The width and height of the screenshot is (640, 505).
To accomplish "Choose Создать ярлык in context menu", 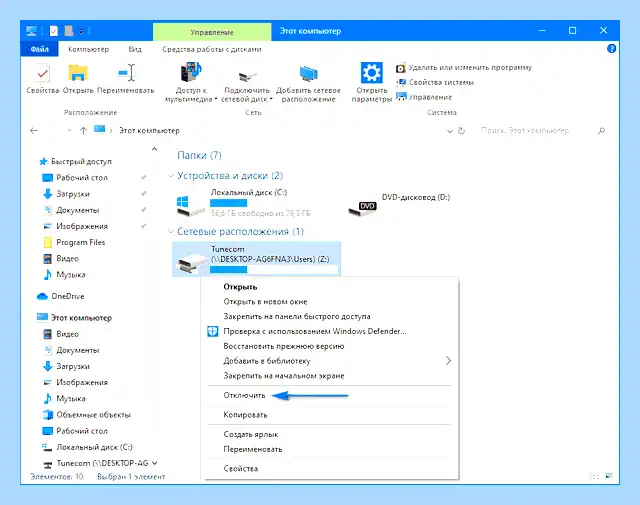I will [x=251, y=434].
